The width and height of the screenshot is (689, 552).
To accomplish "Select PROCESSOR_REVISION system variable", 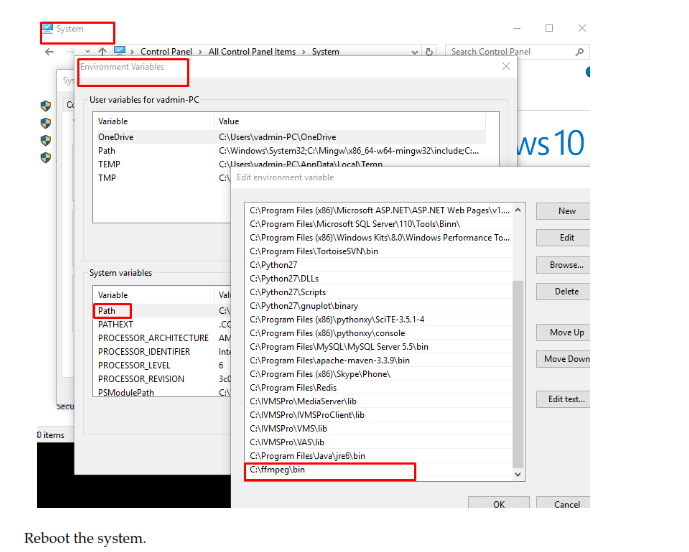I will pos(163,379).
